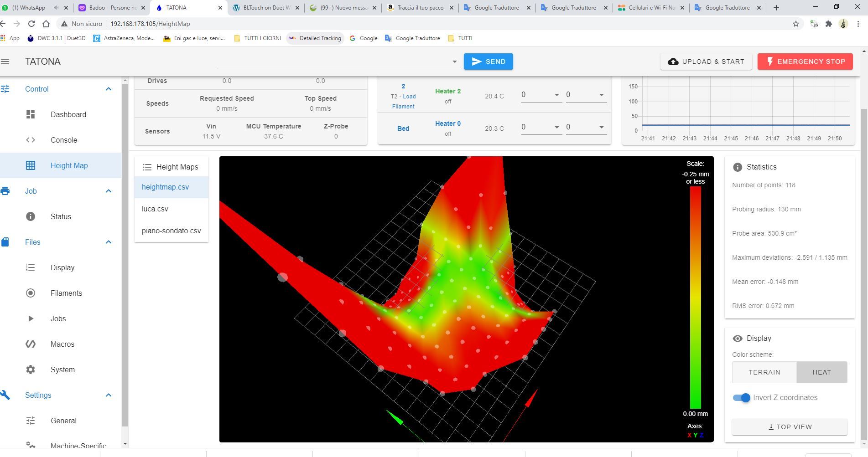Toggle Invert Z coordinates switch
The height and width of the screenshot is (457, 868).
point(741,398)
